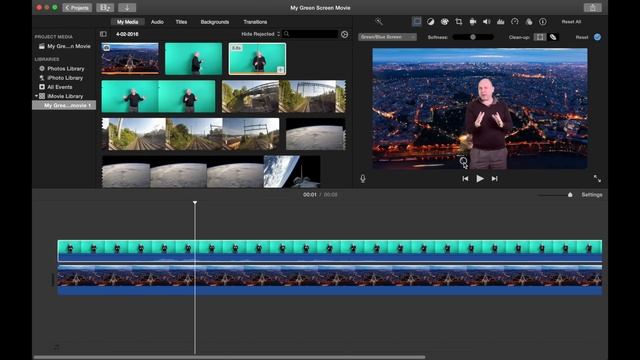Click the timeline playhead marker

point(195,202)
